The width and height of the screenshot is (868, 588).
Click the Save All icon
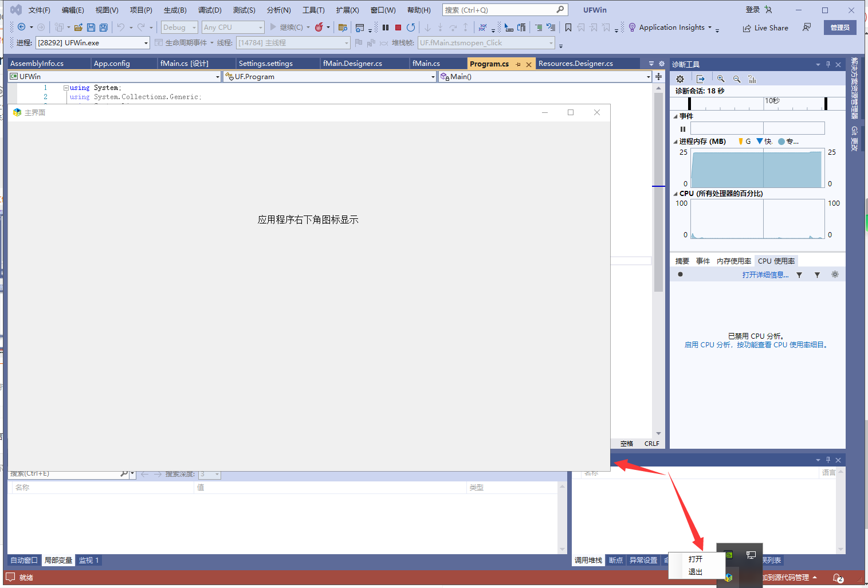tap(104, 27)
